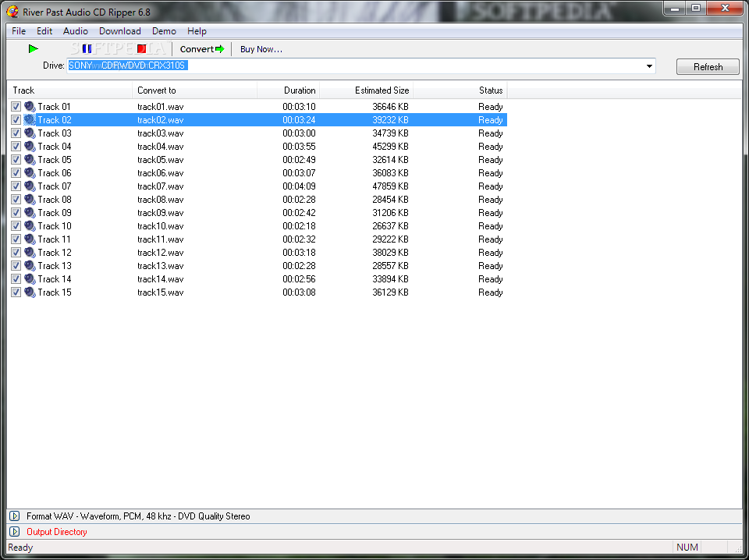Image resolution: width=749 pixels, height=560 pixels.
Task: Uncheck the Track 02 checkbox
Action: (x=16, y=120)
